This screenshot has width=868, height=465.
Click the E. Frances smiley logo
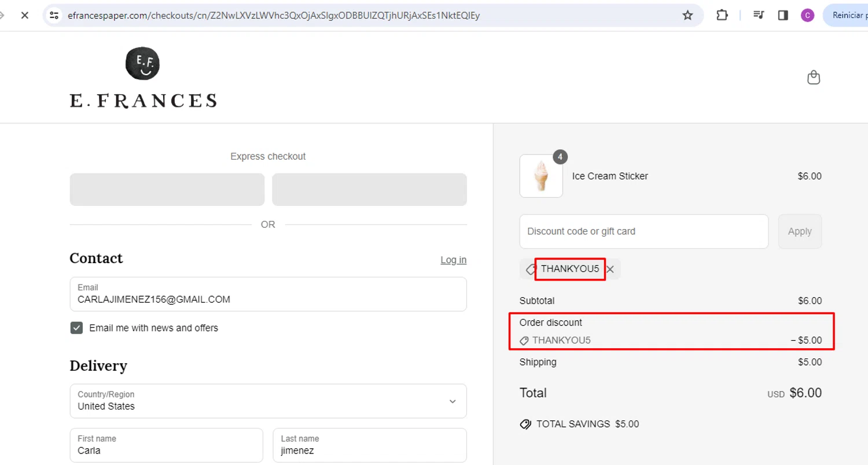142,64
